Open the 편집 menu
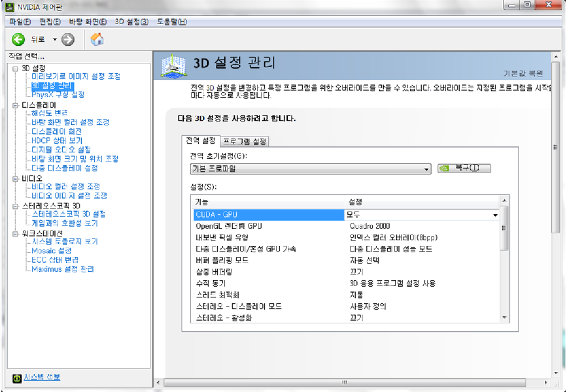The image size is (566, 392). tap(50, 22)
